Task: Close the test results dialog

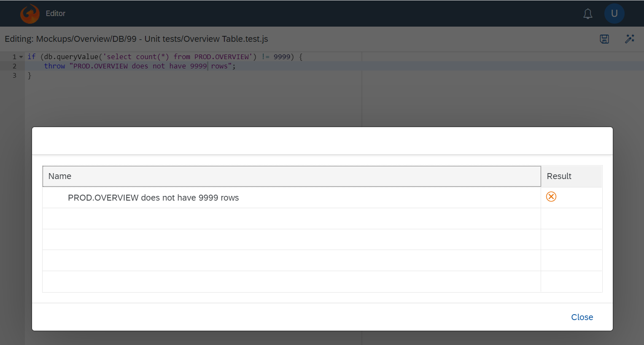Action: pyautogui.click(x=582, y=317)
